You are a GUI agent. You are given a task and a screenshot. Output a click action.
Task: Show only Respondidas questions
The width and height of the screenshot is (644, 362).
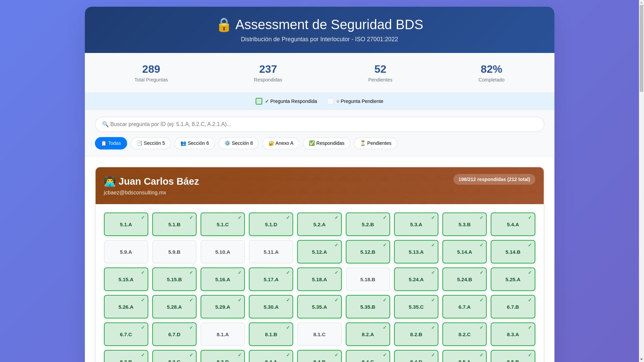(x=327, y=143)
